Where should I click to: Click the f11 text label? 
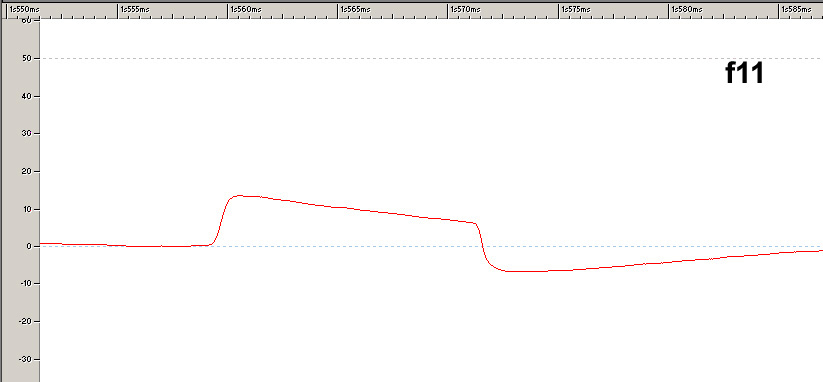(x=744, y=73)
